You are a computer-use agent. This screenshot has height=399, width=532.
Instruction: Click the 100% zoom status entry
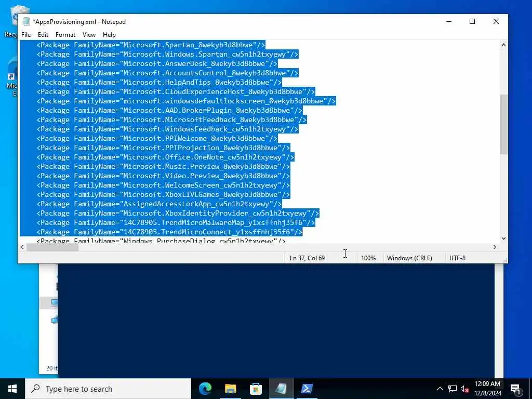point(368,258)
